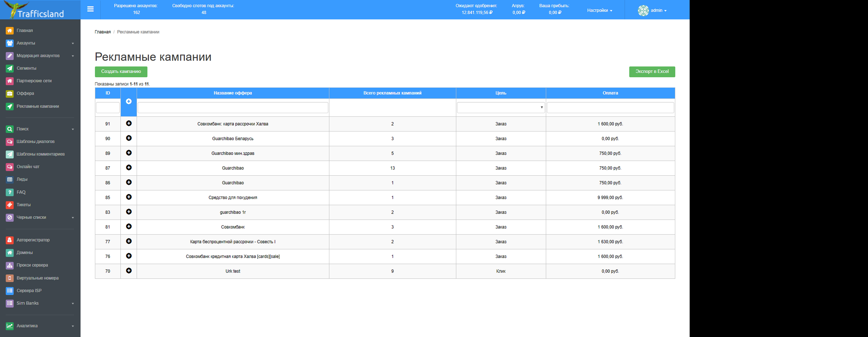This screenshot has height=337, width=868.
Task: Expand the Аккаунты sidebar submenu
Action: [73, 43]
